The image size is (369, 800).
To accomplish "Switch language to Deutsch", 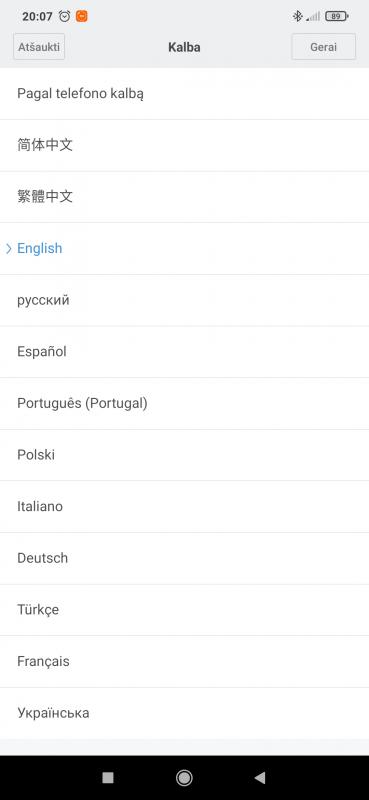I will pyautogui.click(x=184, y=559).
